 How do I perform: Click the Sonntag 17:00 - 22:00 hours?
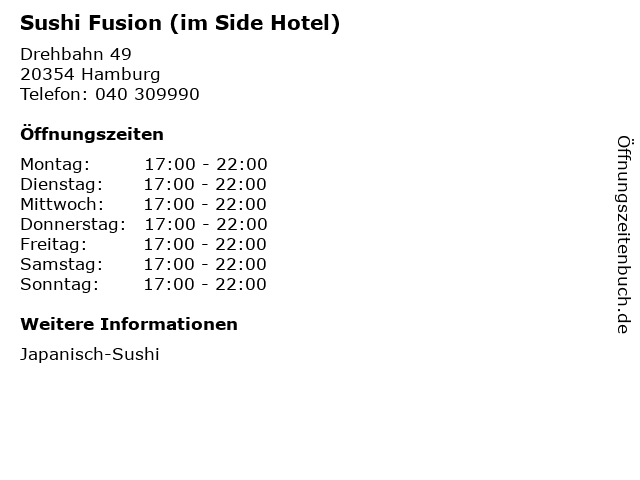pos(205,284)
